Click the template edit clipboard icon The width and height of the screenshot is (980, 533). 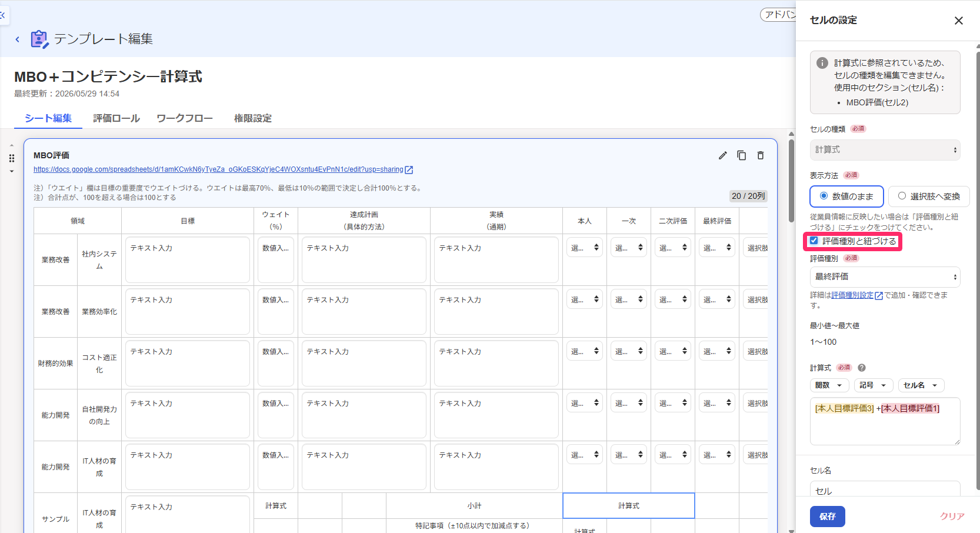39,39
